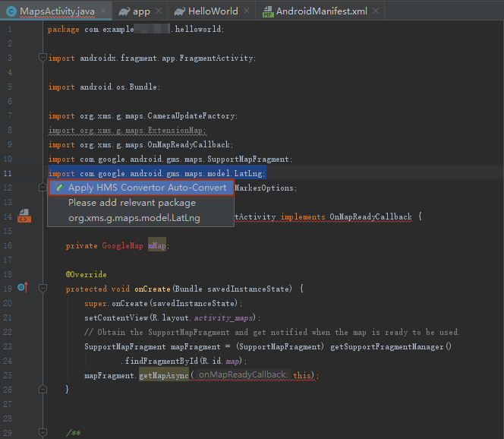The width and height of the screenshot is (504, 439).
Task: Click the Gradle icon on HelloWorld tab
Action: coord(180,11)
